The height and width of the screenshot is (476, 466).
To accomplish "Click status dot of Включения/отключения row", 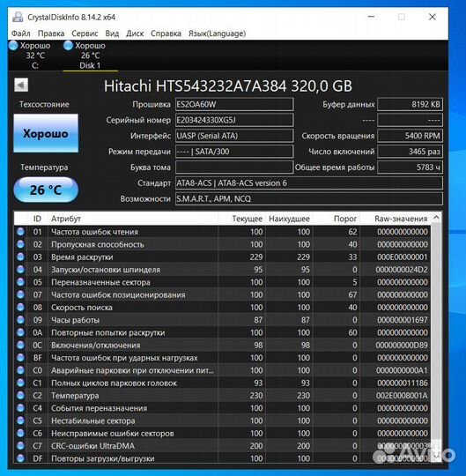I will [20, 346].
